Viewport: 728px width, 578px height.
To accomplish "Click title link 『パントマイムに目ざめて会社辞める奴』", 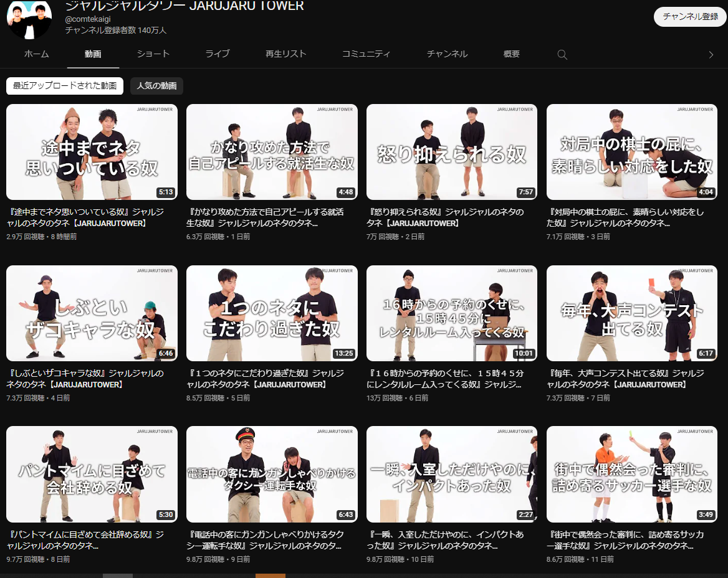I will click(x=85, y=540).
